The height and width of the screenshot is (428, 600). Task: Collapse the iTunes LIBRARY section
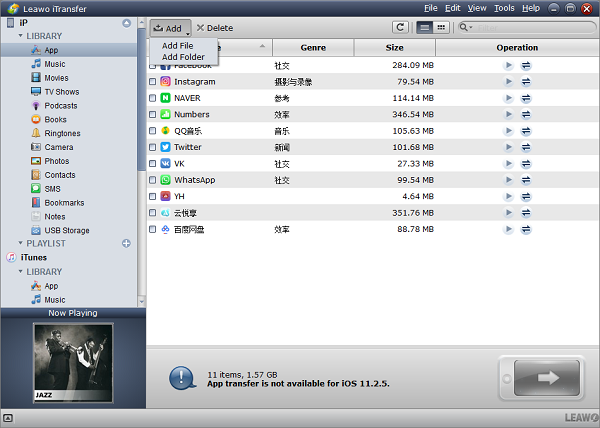(20, 271)
